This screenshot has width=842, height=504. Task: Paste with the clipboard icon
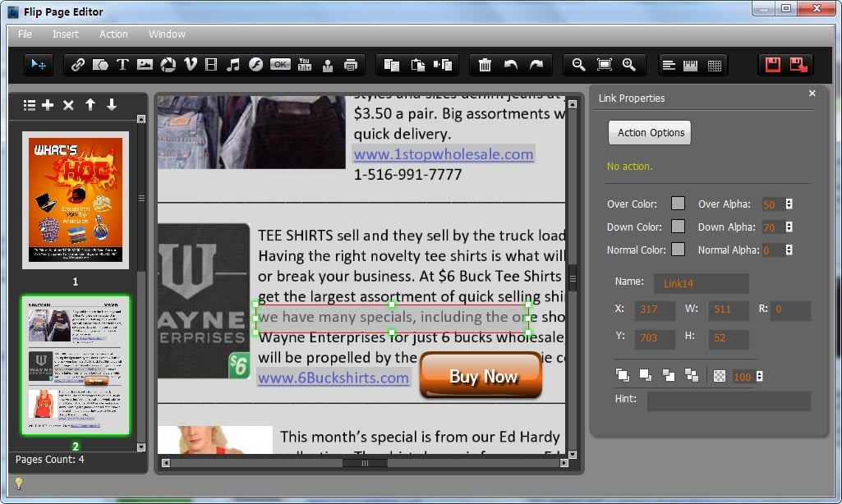coord(417,65)
